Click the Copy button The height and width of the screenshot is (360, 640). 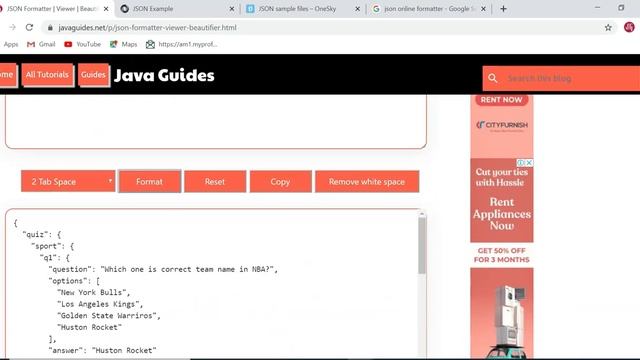(x=280, y=181)
